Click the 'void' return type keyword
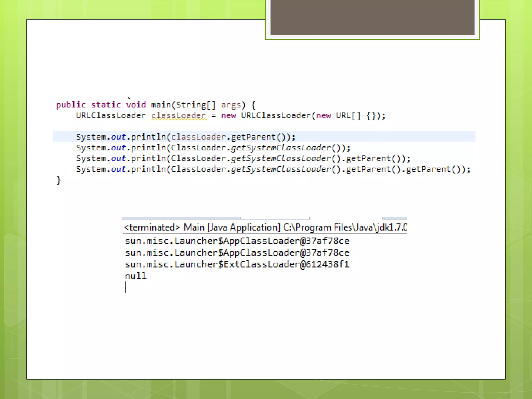Screen dimensions: 532x399 [136, 105]
